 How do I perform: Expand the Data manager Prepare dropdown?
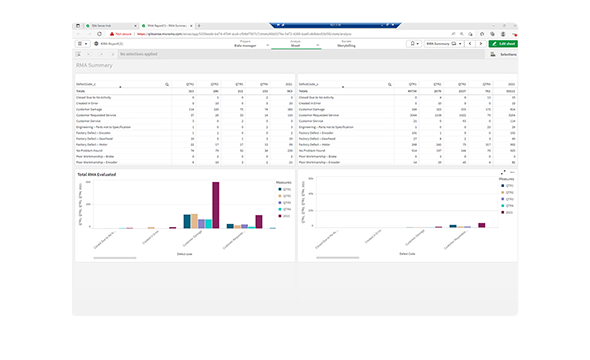coord(268,46)
